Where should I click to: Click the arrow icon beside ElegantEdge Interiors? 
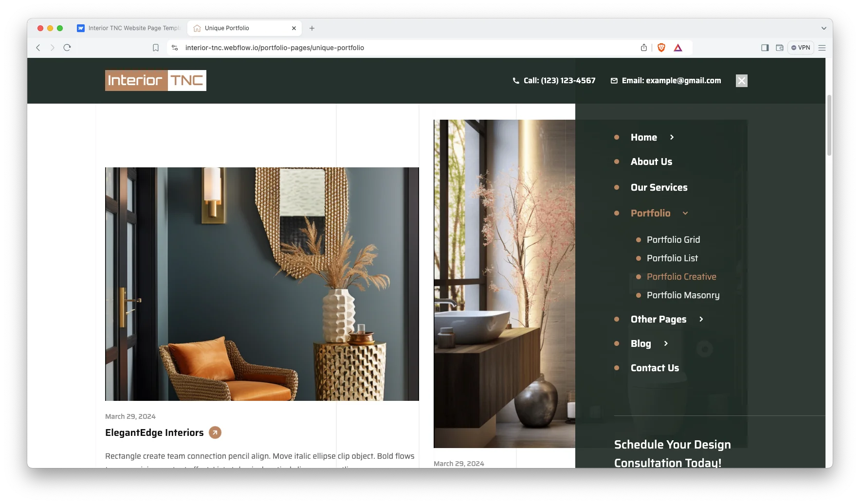click(x=215, y=432)
